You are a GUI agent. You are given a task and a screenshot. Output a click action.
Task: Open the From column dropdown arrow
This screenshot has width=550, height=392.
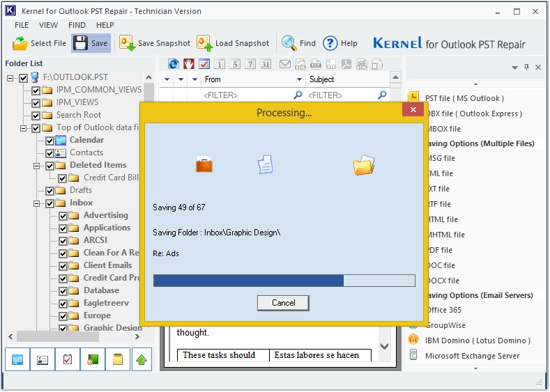point(299,79)
